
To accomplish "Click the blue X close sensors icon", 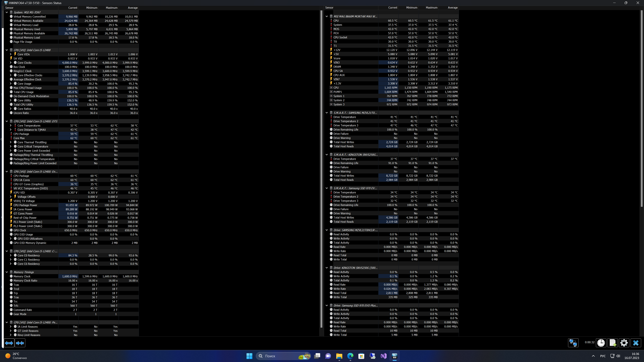I will [x=635, y=343].
